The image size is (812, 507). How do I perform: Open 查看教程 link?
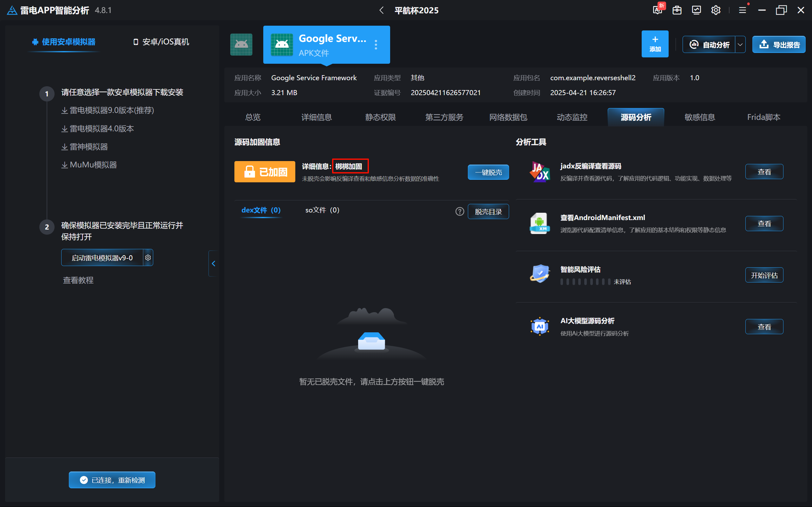(78, 280)
